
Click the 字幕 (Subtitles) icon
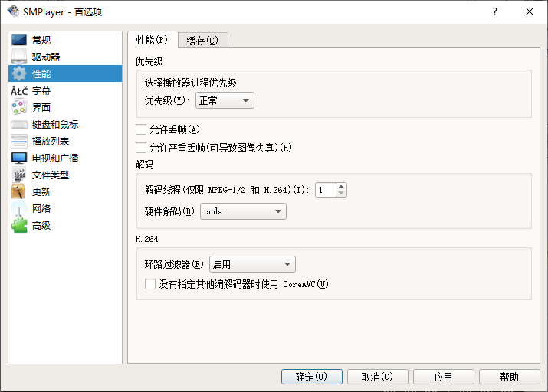(x=19, y=90)
